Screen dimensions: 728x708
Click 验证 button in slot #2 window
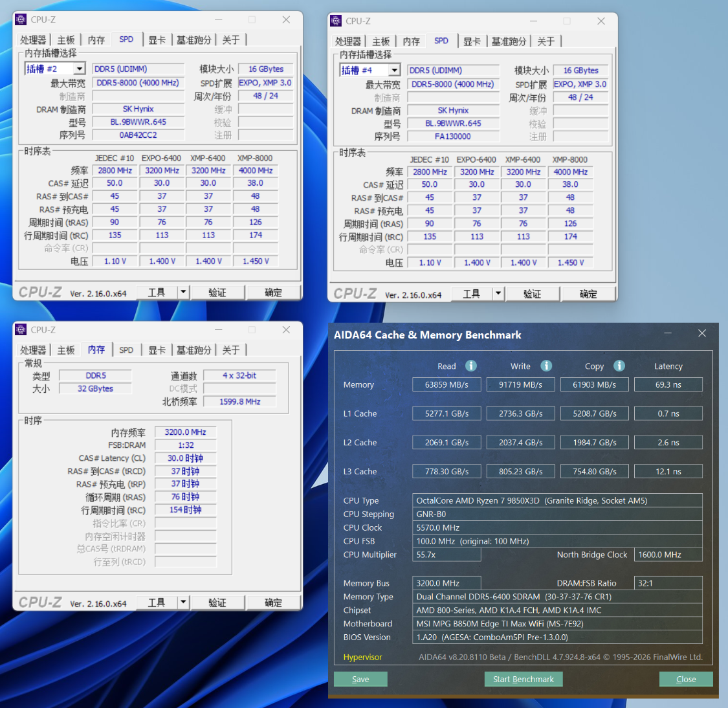217,293
